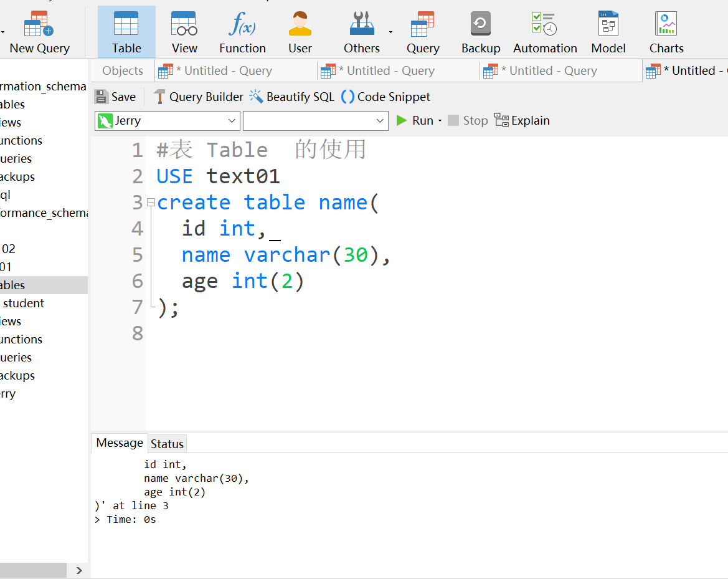Select the active Untitled query tab
Screen dimensions: 728x579
pos(685,70)
